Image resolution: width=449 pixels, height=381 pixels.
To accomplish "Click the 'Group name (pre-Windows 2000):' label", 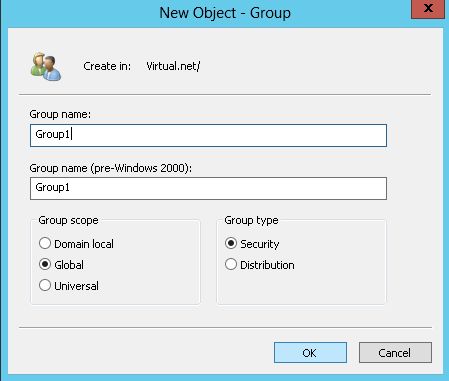I will click(111, 168).
